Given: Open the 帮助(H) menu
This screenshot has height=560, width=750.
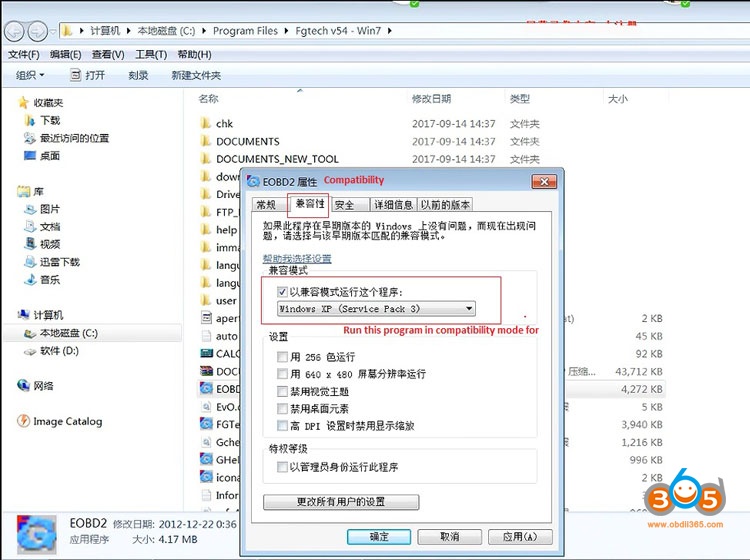Looking at the screenshot, I should 194,55.
